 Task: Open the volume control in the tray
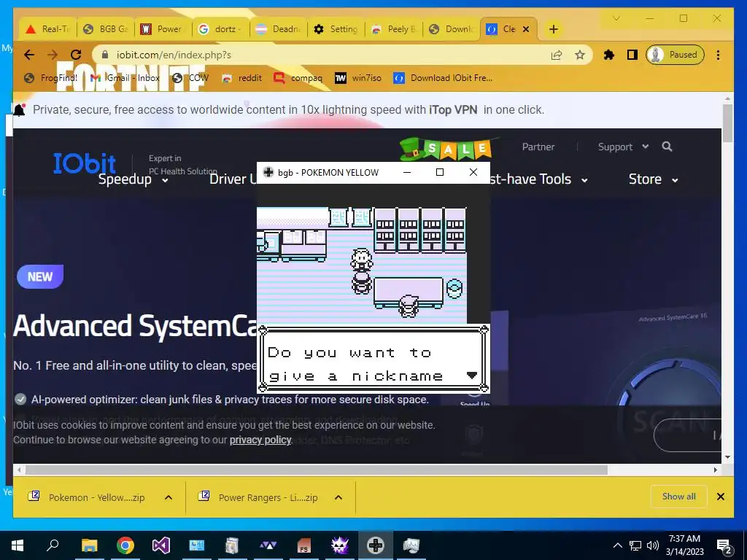click(x=653, y=545)
